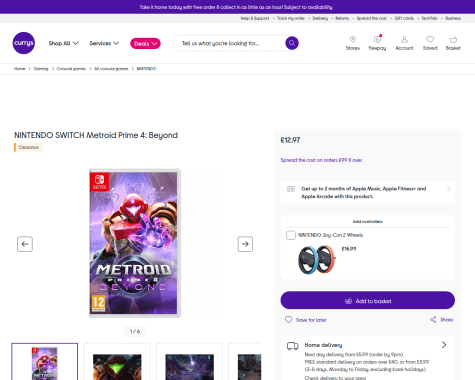Viewport: 475px width, 380px height.
Task: Open the Flexpay icon
Action: 377,43
